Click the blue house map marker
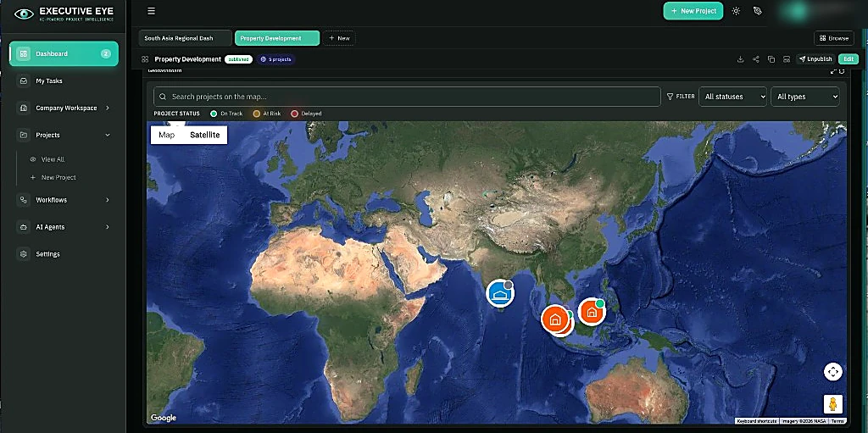This screenshot has width=868, height=433. click(x=500, y=293)
